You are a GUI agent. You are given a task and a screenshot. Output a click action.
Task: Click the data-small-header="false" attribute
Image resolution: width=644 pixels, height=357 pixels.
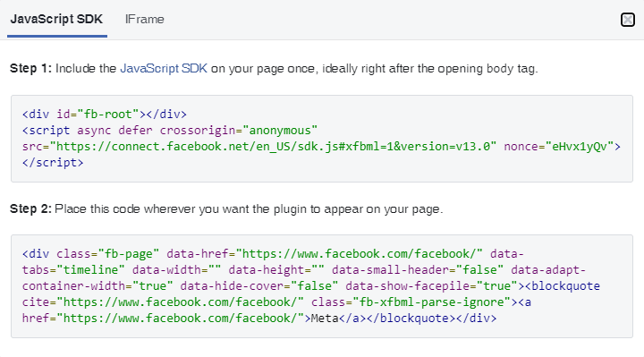pos(418,270)
